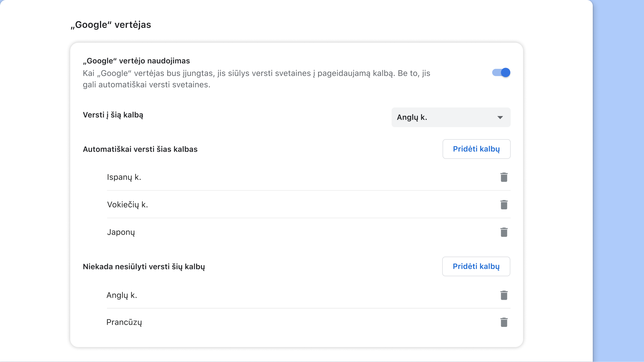Viewport: 644px width, 362px height.
Task: Click the dropdown arrow beside Anglų k.
Action: 500,117
